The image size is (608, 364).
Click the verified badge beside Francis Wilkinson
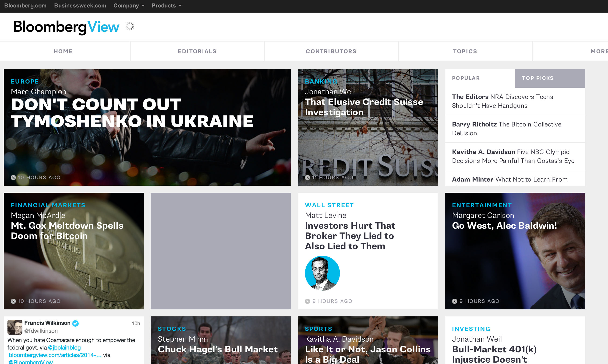(76, 323)
